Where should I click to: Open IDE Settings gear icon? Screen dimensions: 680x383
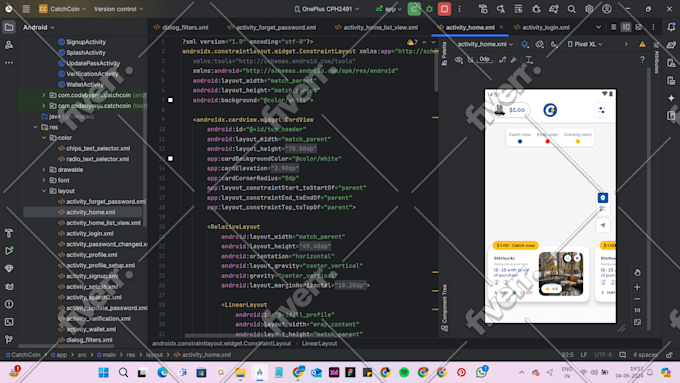589,9
